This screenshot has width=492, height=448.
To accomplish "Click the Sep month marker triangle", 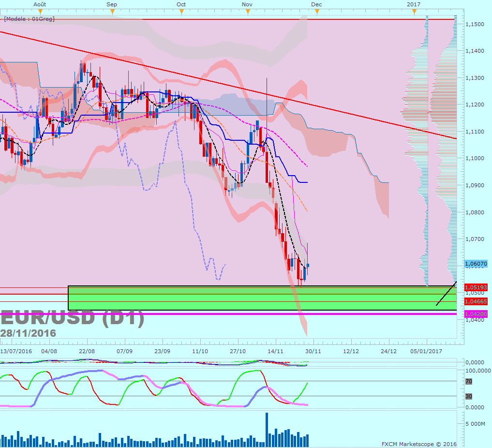I will 113,12.
